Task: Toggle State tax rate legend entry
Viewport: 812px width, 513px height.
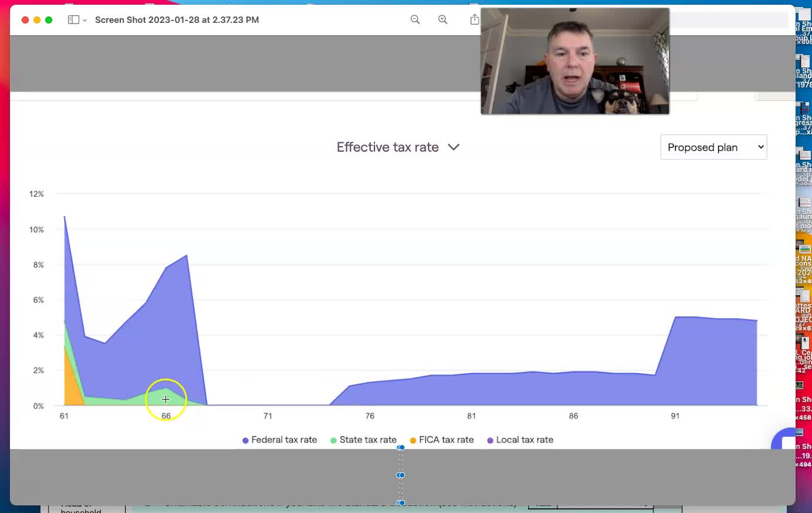Action: click(364, 440)
